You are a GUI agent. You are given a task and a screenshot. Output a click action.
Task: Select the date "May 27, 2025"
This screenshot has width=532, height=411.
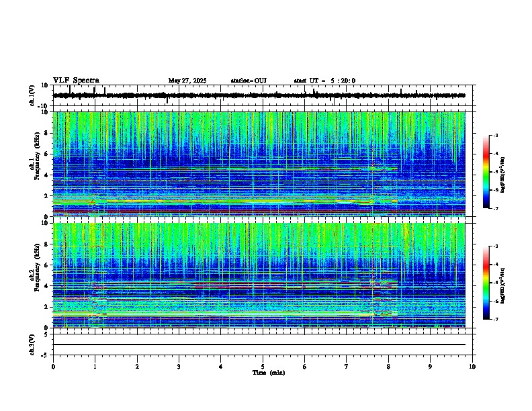[187, 81]
